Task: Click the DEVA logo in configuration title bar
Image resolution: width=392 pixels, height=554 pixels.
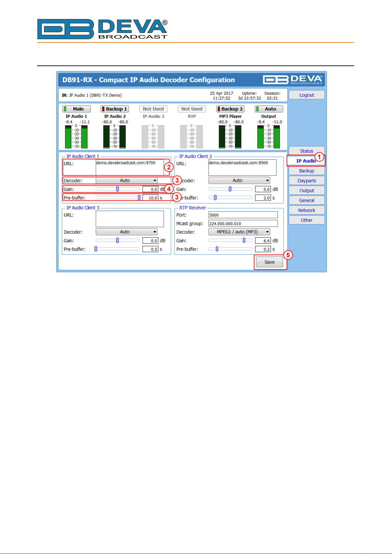Action: [x=293, y=80]
